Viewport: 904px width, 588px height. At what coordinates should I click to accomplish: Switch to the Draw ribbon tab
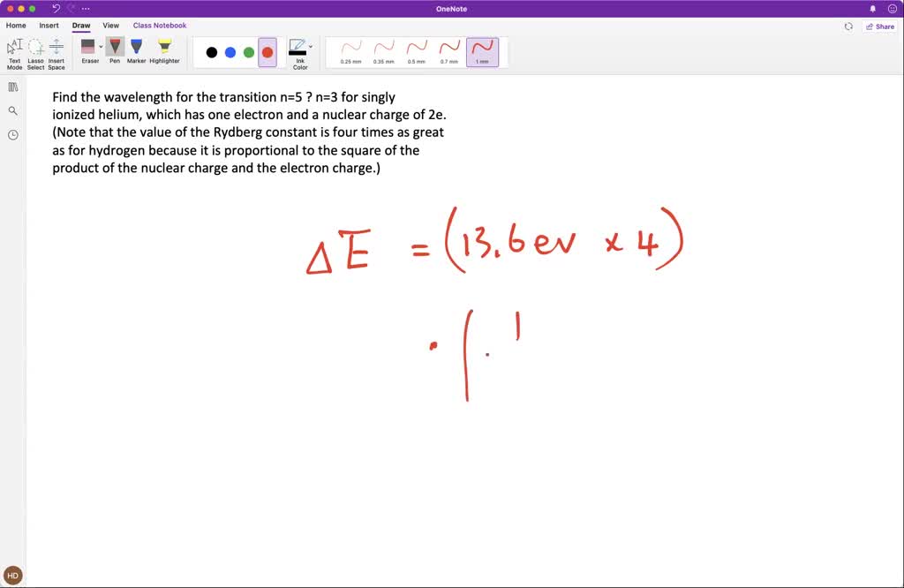click(x=80, y=26)
